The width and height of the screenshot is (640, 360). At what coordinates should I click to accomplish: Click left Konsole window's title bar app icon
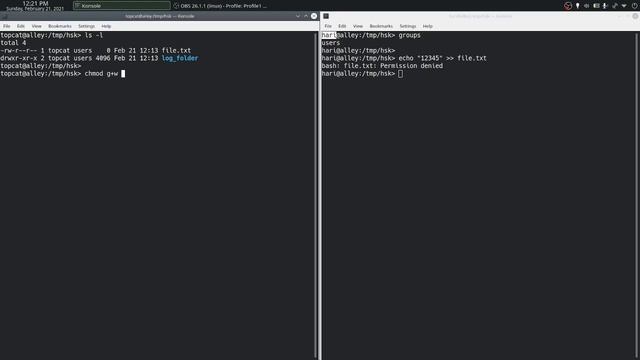pyautogui.click(x=4, y=16)
